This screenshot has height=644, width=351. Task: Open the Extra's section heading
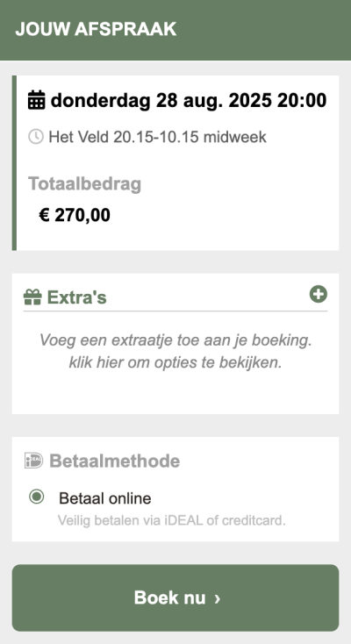[x=77, y=297]
